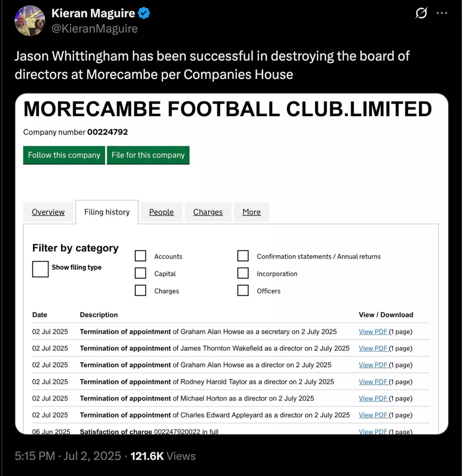
Task: Click the blue verified badge
Action: point(144,13)
